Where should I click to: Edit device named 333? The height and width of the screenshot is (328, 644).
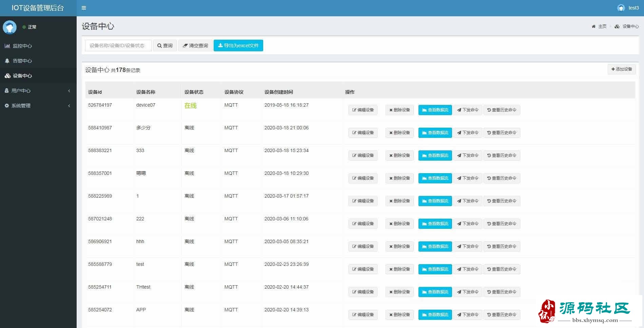point(363,156)
